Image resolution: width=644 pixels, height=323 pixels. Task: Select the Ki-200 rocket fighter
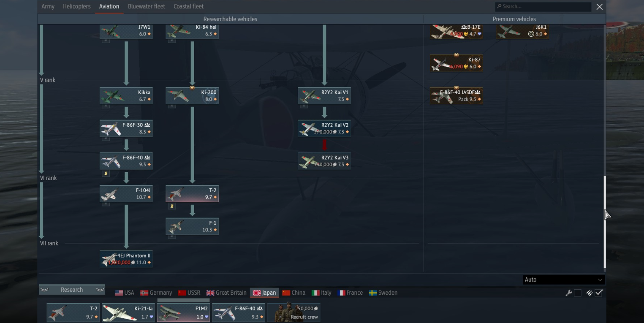click(192, 96)
